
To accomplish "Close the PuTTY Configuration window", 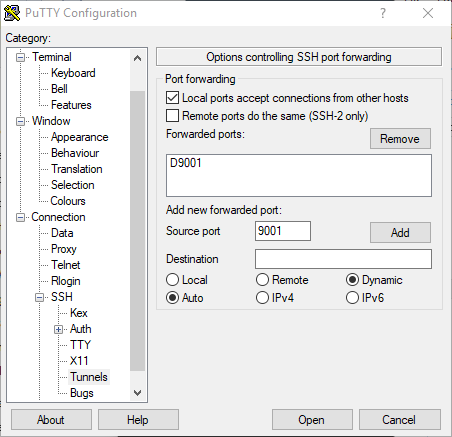I will (x=428, y=13).
